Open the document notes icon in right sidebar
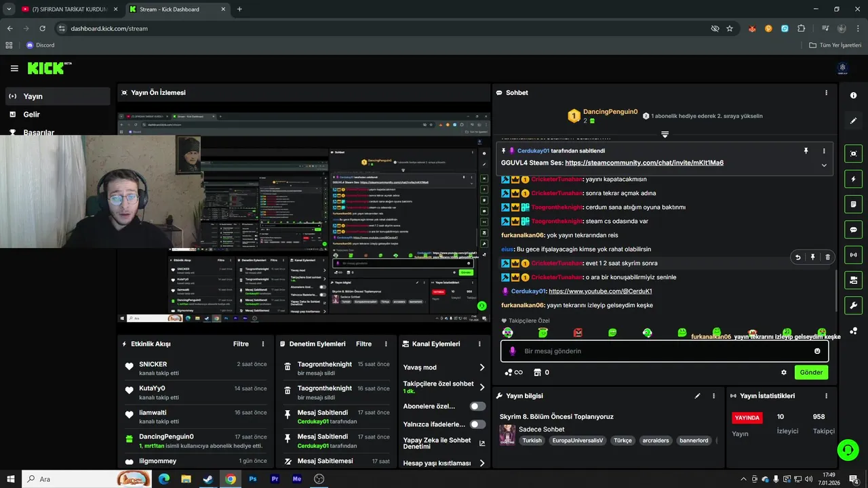This screenshot has width=868, height=488. tap(854, 204)
